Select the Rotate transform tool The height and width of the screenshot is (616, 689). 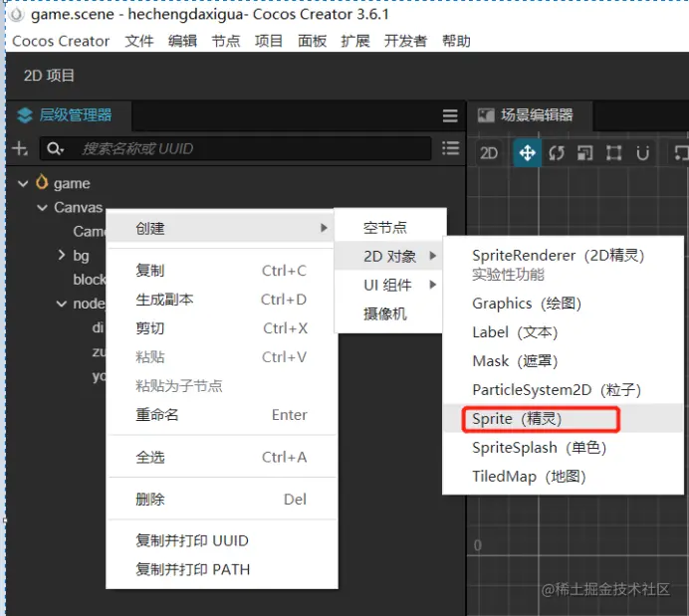[557, 153]
